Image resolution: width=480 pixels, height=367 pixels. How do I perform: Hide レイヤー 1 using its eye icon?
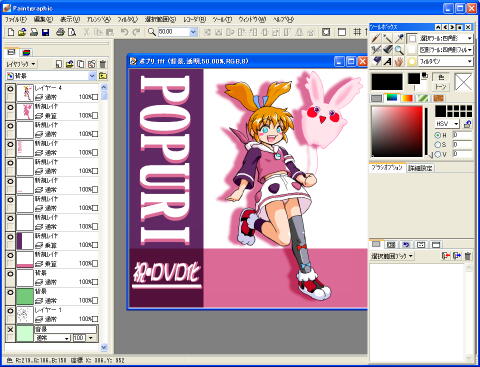coord(10,311)
